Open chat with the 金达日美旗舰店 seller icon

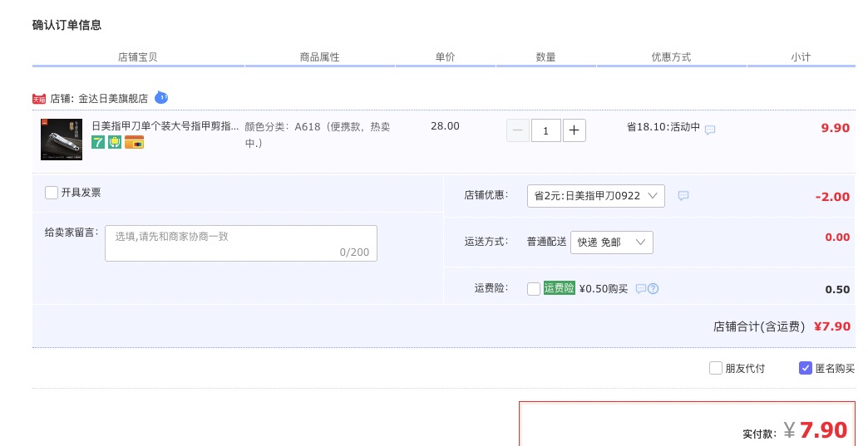161,97
